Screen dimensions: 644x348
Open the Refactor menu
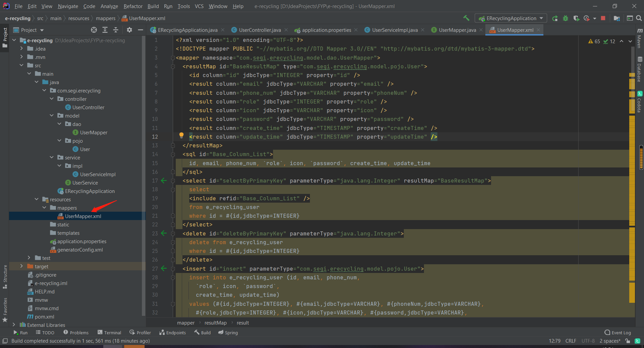tap(133, 6)
